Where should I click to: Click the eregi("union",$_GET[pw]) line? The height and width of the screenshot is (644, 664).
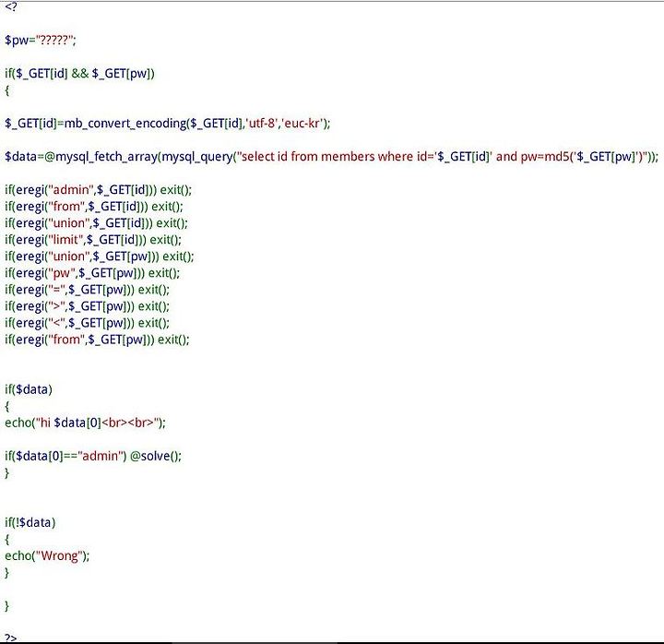pos(99,256)
